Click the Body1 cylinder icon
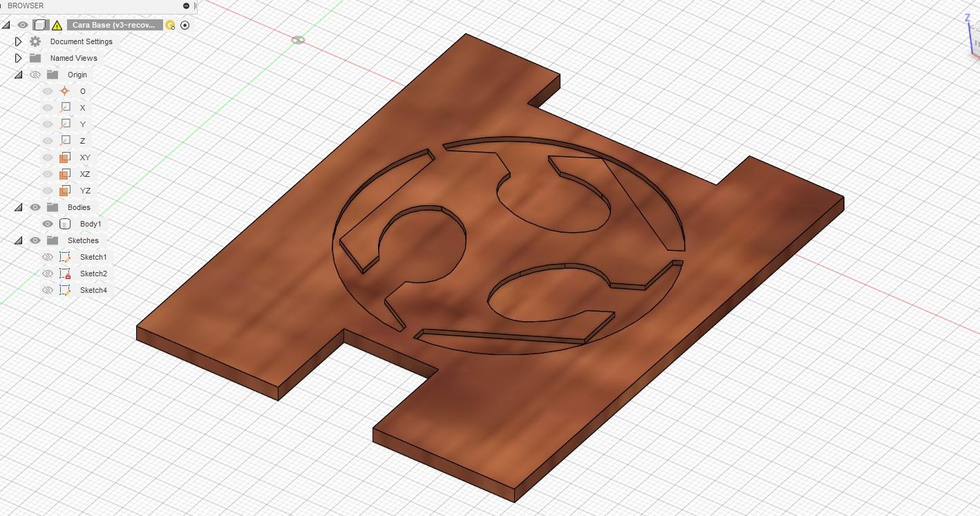 coord(65,224)
